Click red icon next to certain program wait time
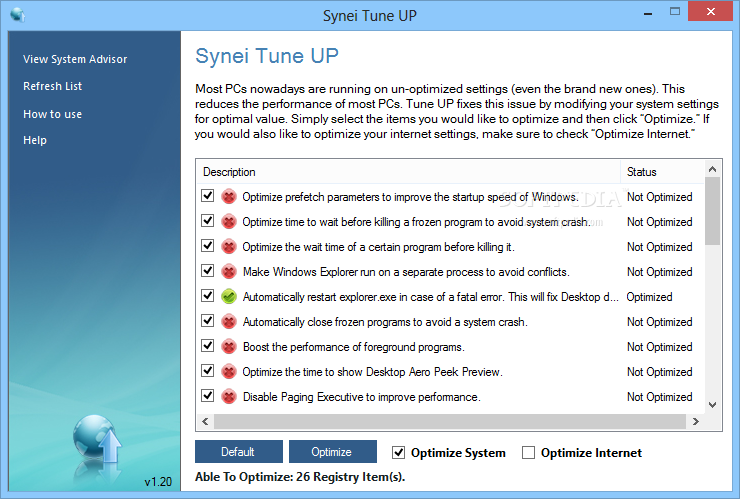 click(x=229, y=246)
